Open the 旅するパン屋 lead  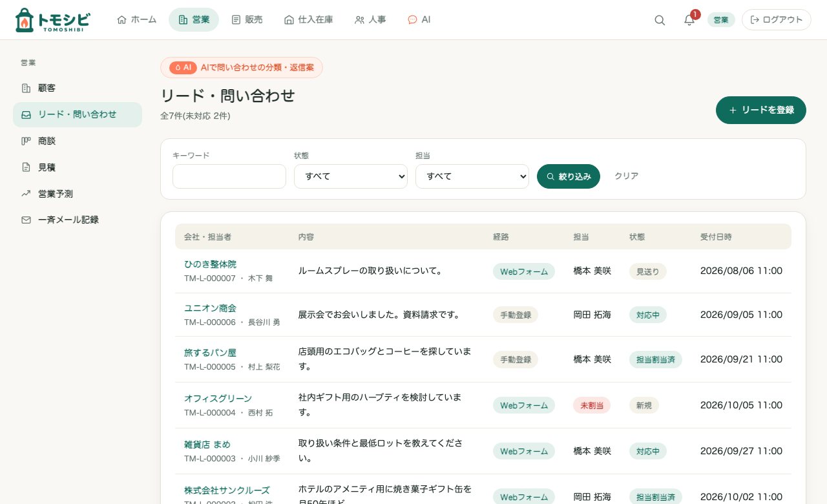pyautogui.click(x=210, y=353)
